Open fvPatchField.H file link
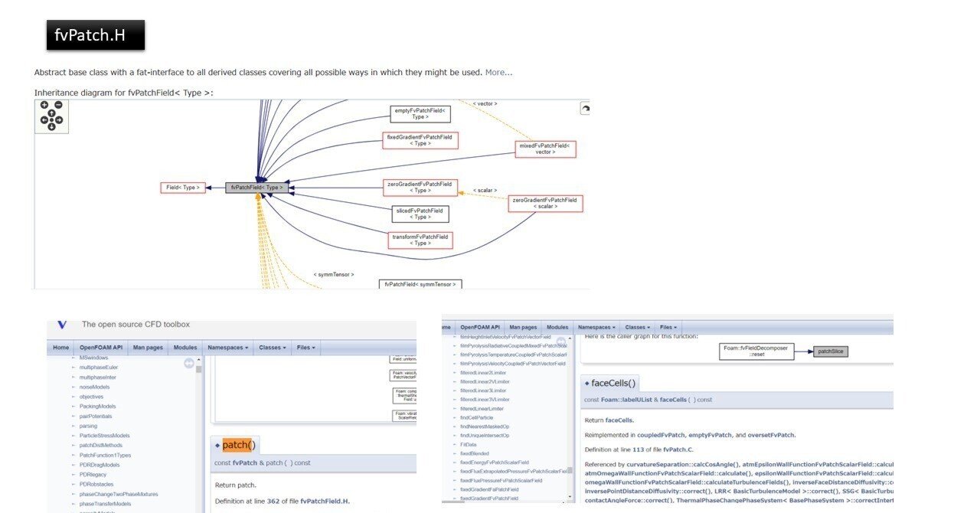This screenshot has width=980, height=513. (325, 501)
